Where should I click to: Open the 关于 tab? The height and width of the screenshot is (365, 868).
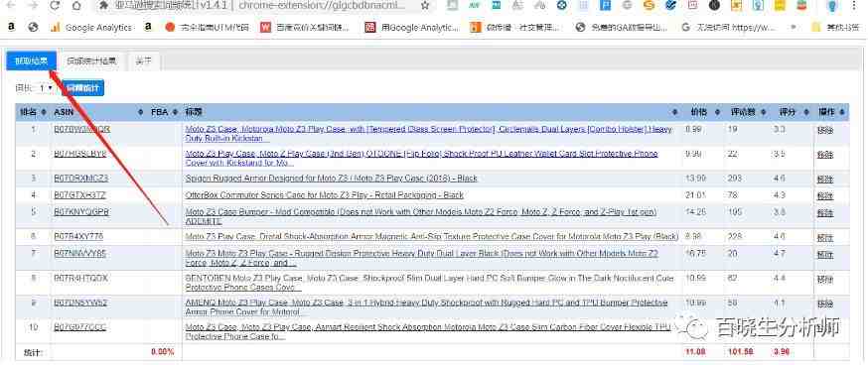[143, 61]
